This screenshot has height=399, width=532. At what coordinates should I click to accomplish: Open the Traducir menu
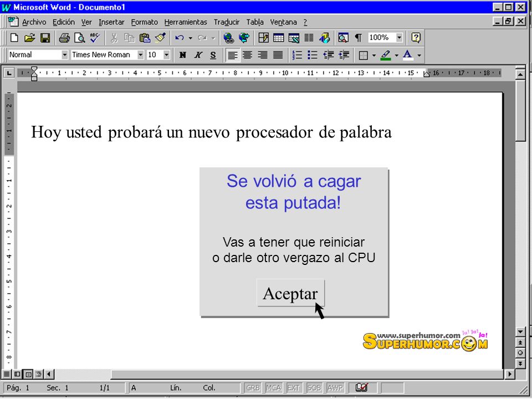coord(226,22)
